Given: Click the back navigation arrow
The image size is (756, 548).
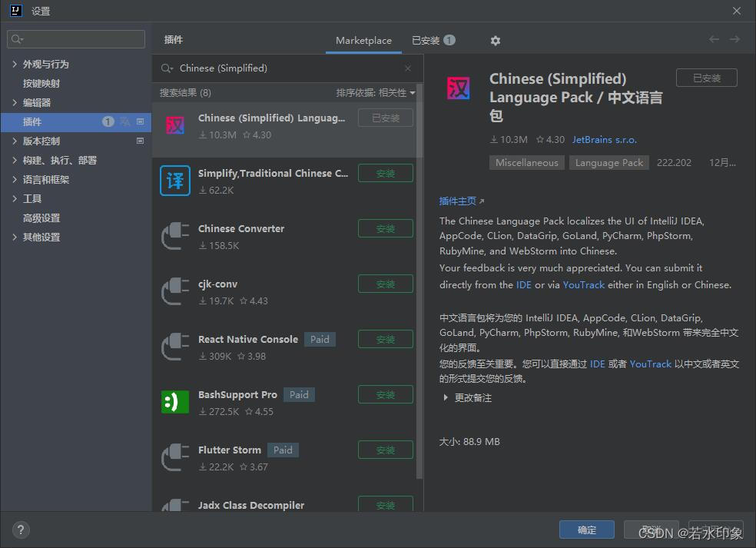Looking at the screenshot, I should tap(714, 39).
